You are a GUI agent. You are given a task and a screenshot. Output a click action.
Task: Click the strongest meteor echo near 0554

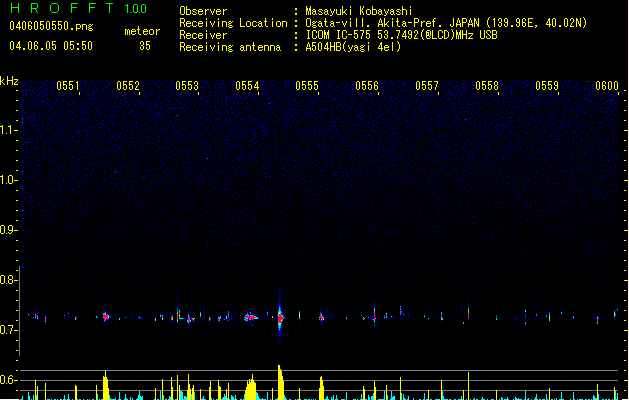280,318
